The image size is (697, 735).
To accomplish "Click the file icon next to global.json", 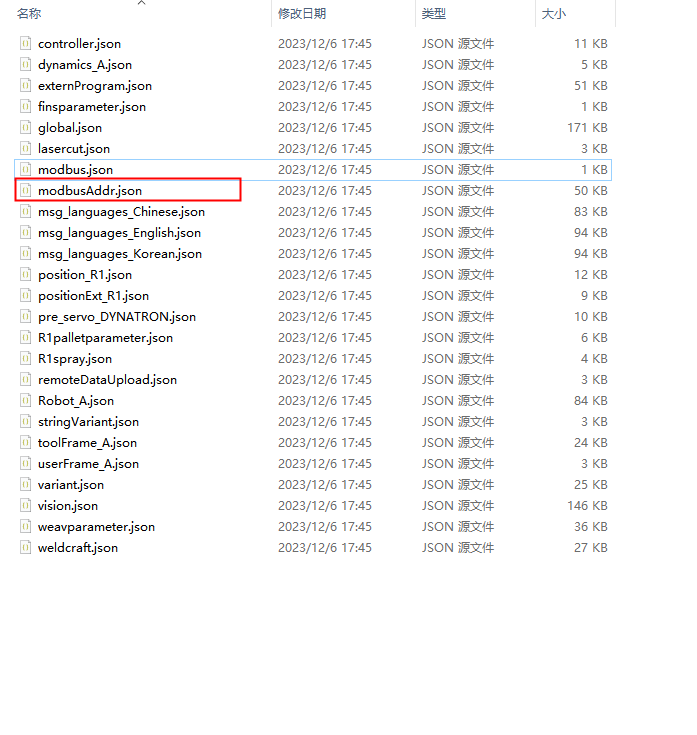I will [27, 128].
